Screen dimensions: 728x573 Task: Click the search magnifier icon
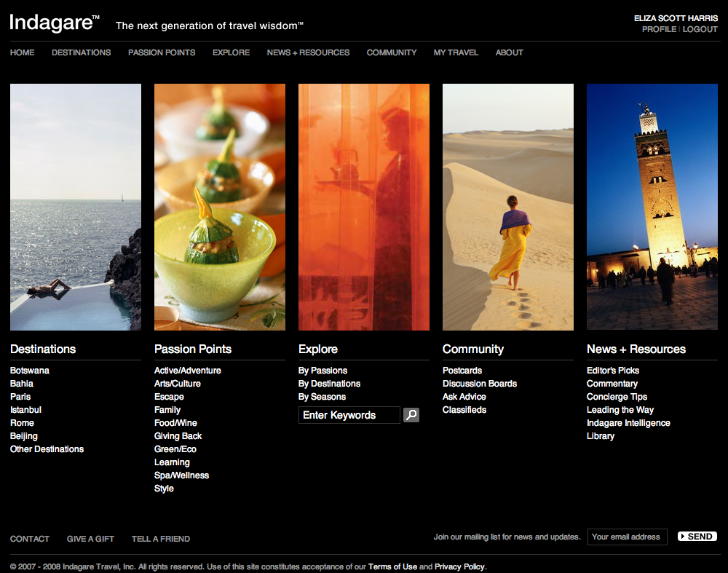411,415
